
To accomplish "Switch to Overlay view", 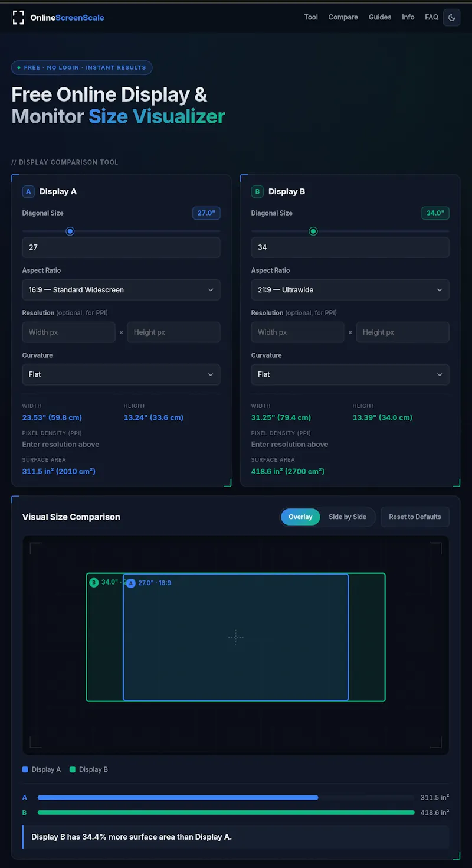I will point(300,517).
